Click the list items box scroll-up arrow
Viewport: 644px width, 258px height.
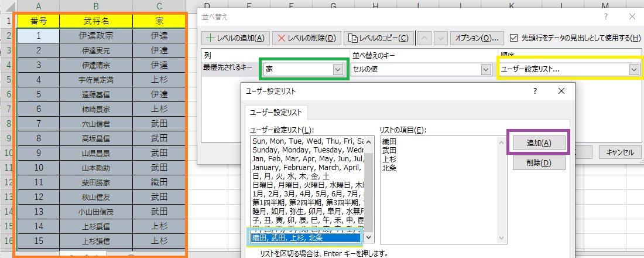click(501, 142)
